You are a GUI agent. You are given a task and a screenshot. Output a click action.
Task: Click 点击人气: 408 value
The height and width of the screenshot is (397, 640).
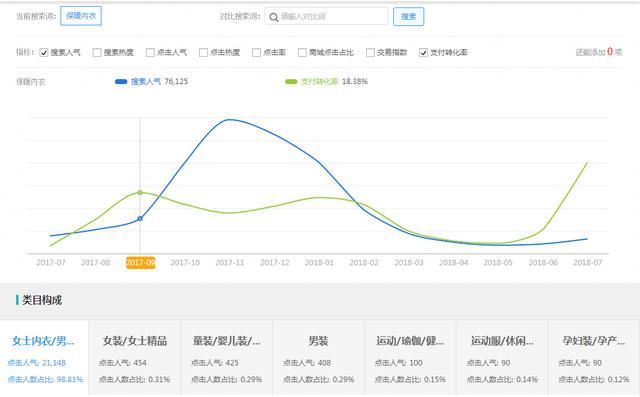pos(307,363)
